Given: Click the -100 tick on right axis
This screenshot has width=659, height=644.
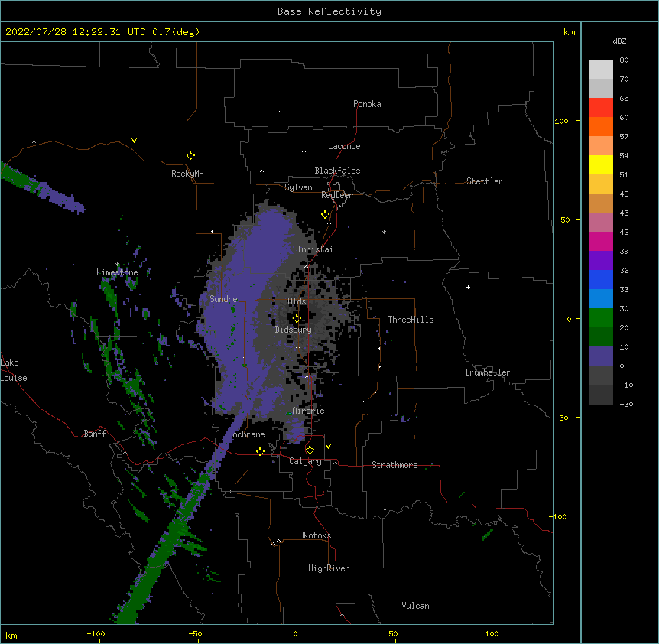Looking at the screenshot, I should (x=559, y=516).
